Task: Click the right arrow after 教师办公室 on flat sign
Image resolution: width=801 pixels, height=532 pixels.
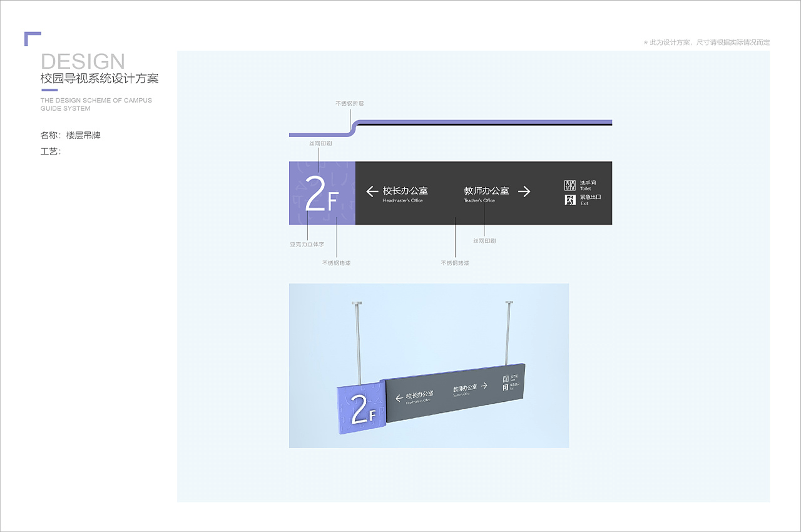Action: point(524,192)
